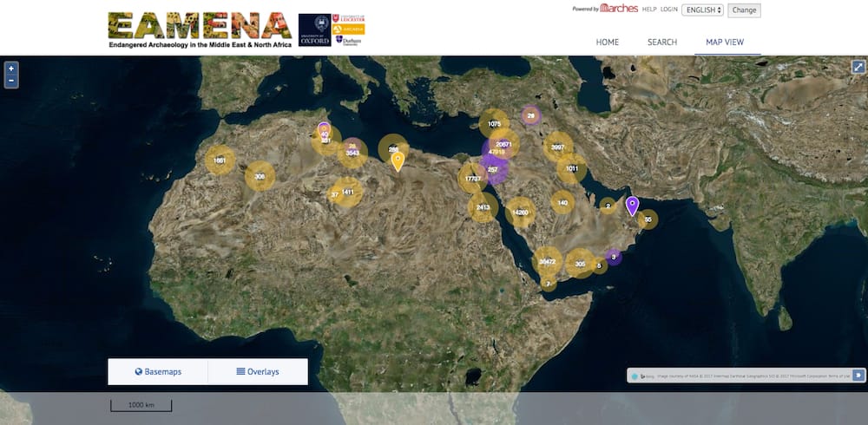Open the Overlays panel
Image resolution: width=868 pixels, height=425 pixels.
pyautogui.click(x=258, y=372)
